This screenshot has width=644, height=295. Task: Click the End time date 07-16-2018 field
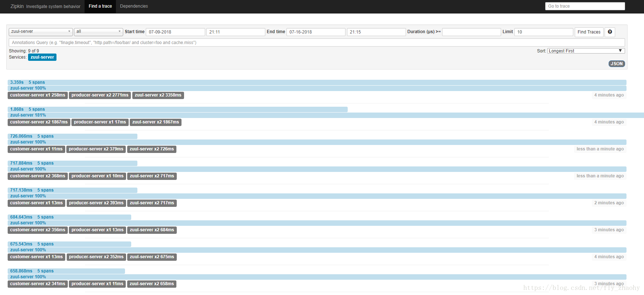point(316,32)
